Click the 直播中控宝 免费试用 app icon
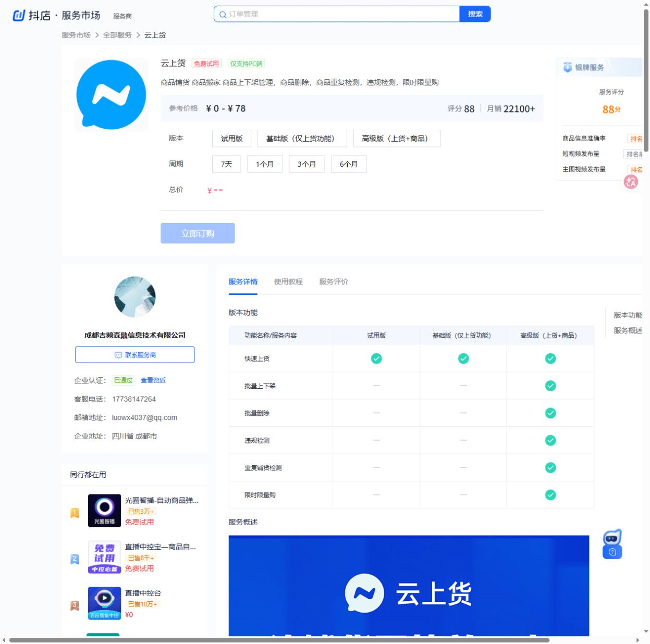 click(x=104, y=557)
